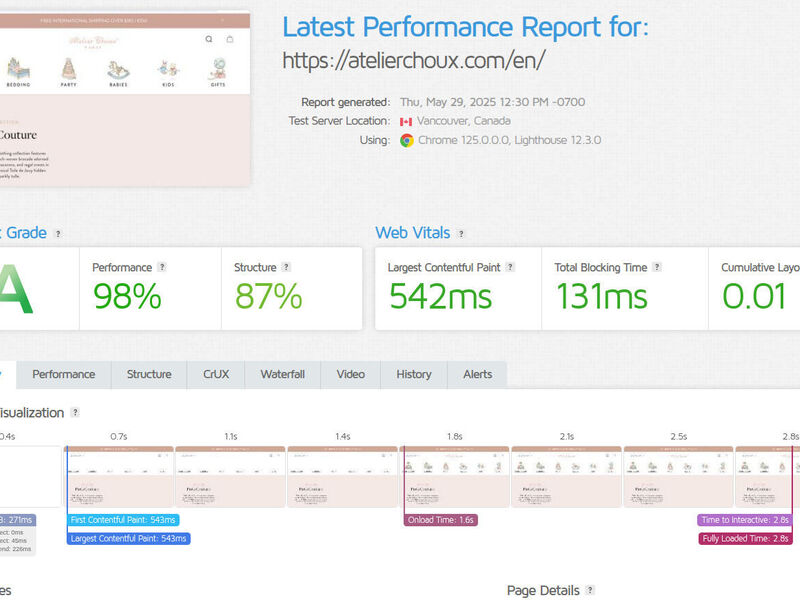Select the TTFB 271ms marker
Image resolution: width=800 pixels, height=600 pixels.
point(18,520)
